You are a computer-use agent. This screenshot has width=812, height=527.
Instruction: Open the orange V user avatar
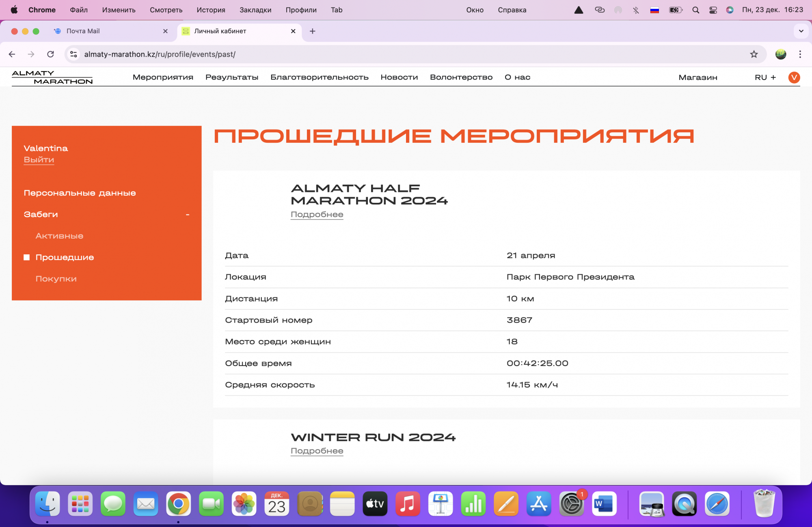pyautogui.click(x=794, y=77)
